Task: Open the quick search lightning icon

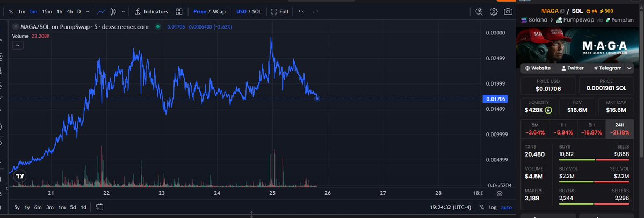Action: [479, 11]
